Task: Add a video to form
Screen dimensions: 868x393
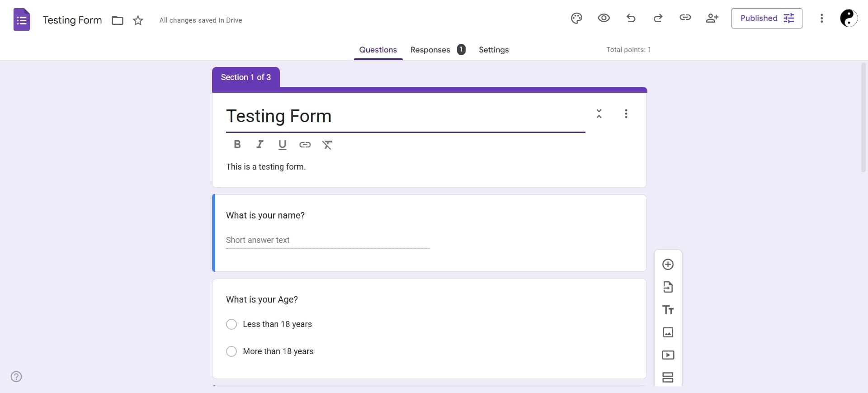Action: pos(668,355)
